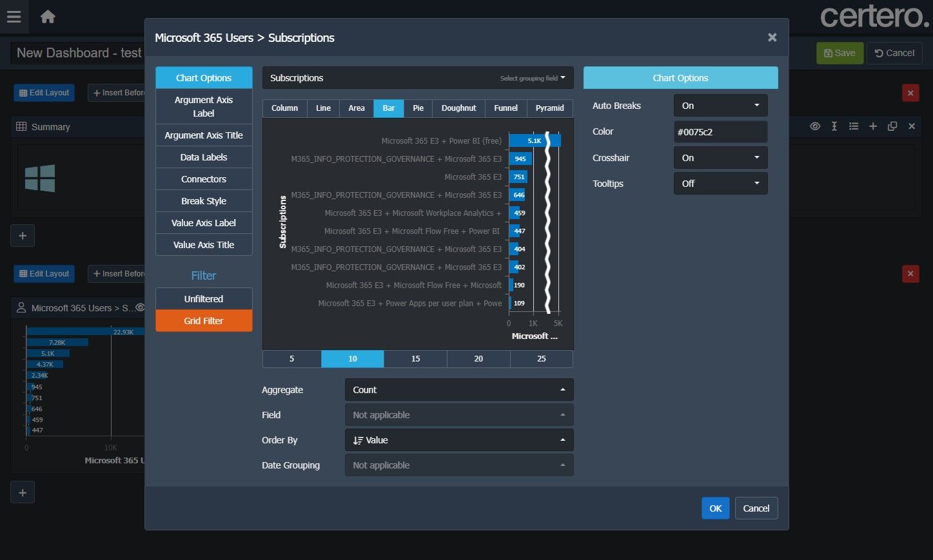Image resolution: width=933 pixels, height=560 pixels.
Task: Cancel dashboard editing in the top bar
Action: [894, 53]
